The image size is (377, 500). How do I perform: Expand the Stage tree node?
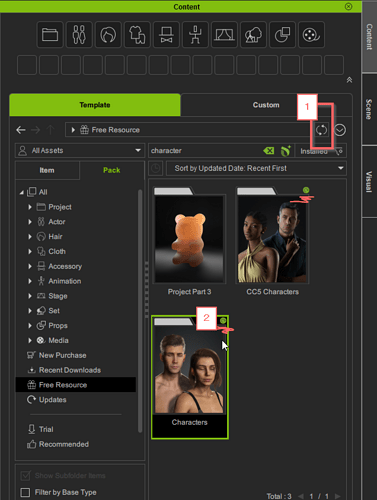coord(30,296)
